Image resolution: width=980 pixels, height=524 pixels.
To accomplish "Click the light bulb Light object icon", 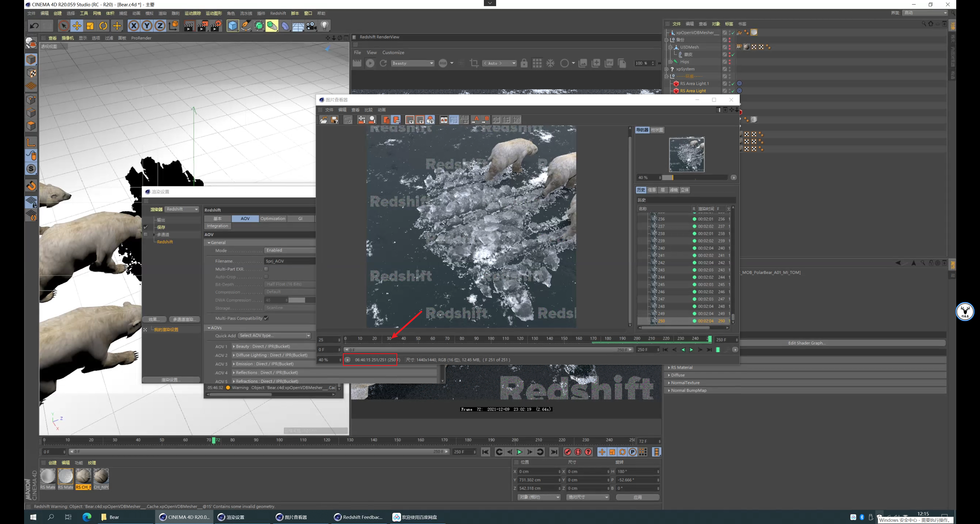I will click(324, 26).
